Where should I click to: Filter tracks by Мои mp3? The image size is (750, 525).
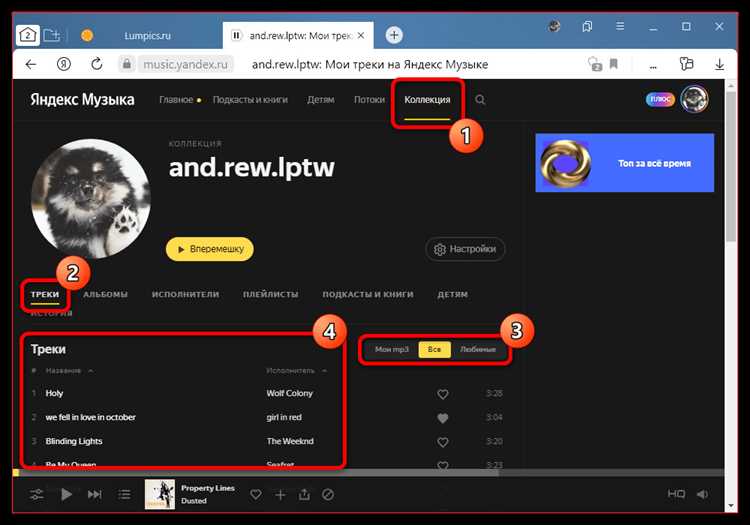coord(392,350)
